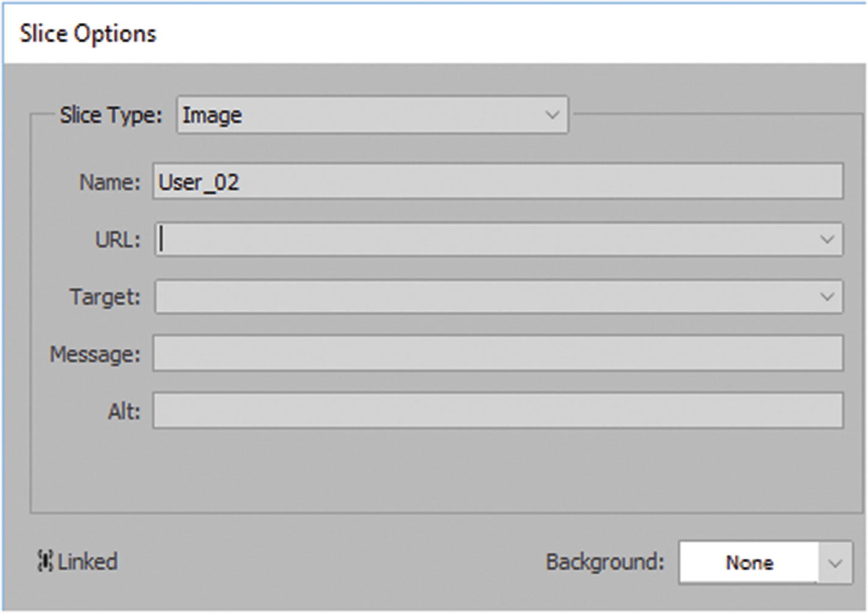Click the Linked text label
The height and width of the screenshot is (613, 868).
(x=87, y=561)
